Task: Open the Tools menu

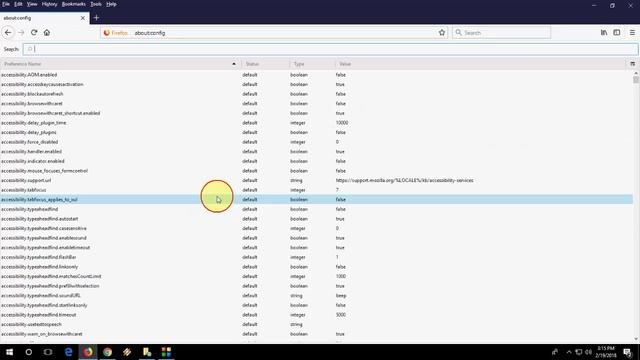Action: (96, 4)
